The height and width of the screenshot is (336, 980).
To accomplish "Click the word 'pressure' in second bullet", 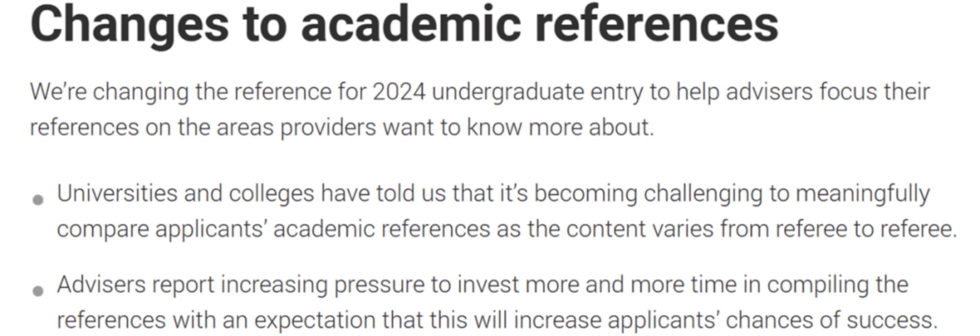I will tap(379, 285).
